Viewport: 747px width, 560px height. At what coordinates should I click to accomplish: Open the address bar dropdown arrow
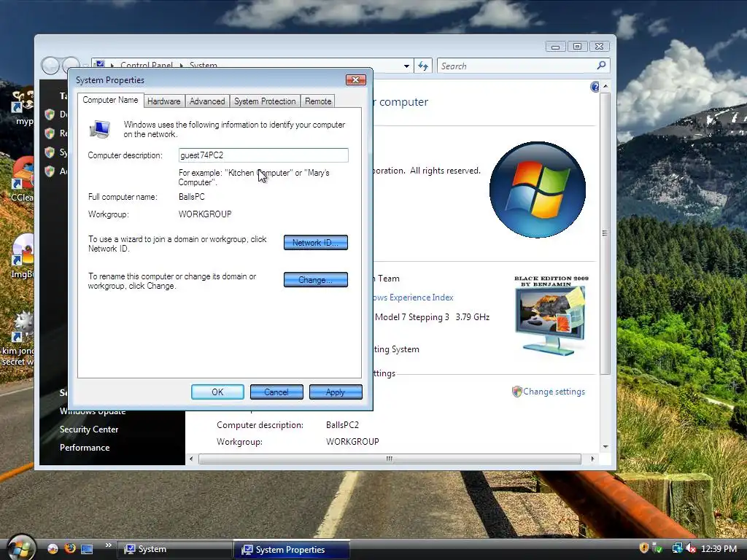coord(406,66)
